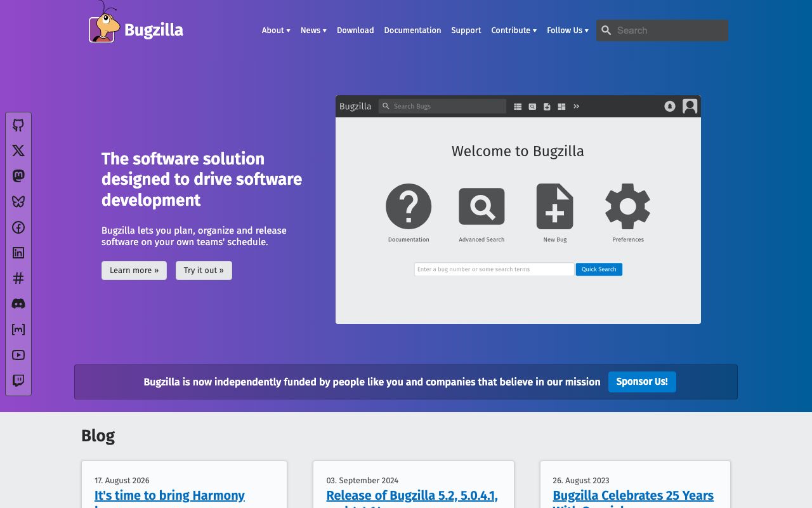Click the Documentation question mark icon in preview
812x508 pixels.
click(409, 206)
